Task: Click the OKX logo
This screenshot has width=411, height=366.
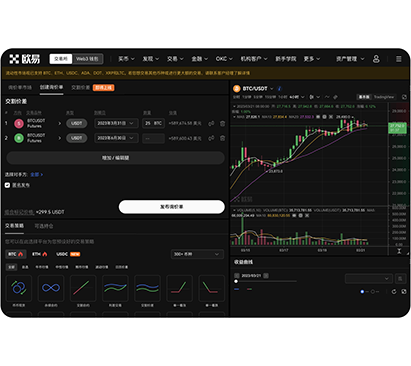Action: click(25, 59)
